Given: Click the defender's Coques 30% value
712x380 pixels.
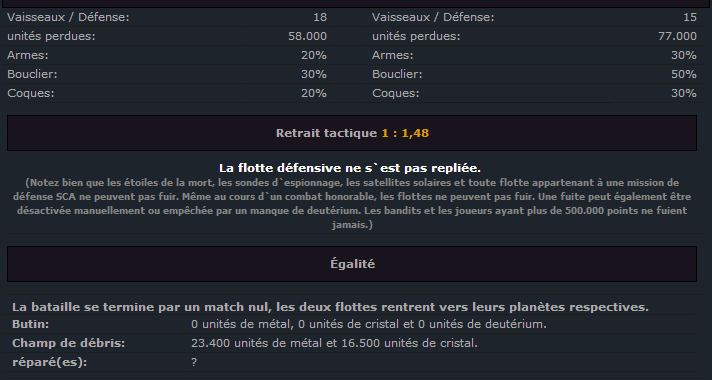Looking at the screenshot, I should [684, 93].
